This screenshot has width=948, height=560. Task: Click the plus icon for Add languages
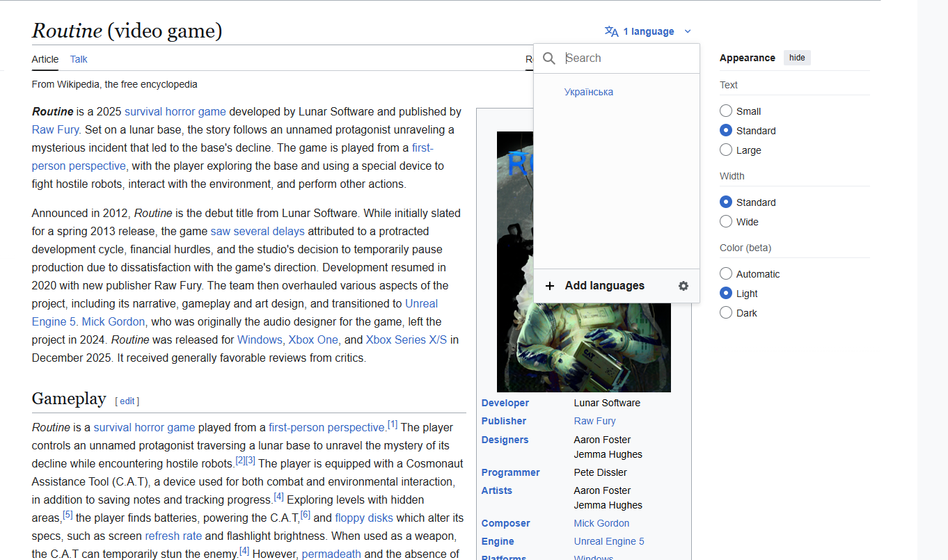point(550,286)
